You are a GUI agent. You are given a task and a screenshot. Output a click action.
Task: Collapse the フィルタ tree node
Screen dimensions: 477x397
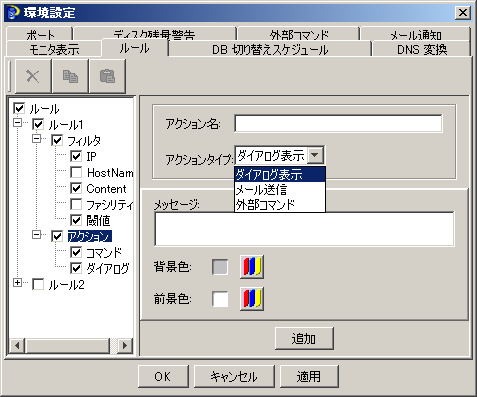pos(37,139)
